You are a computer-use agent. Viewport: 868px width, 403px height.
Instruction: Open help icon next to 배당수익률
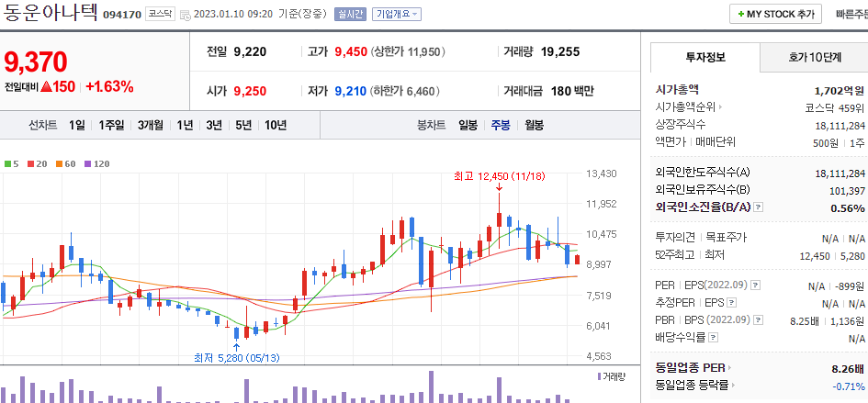tap(714, 337)
